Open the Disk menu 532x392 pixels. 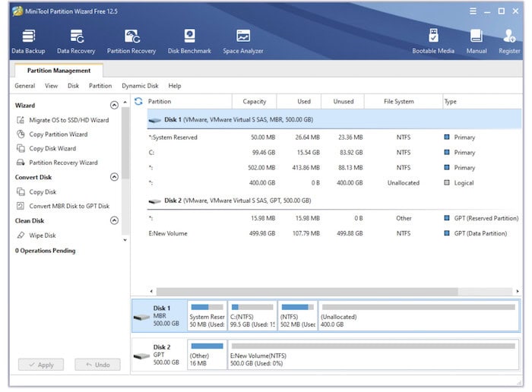[x=73, y=86]
